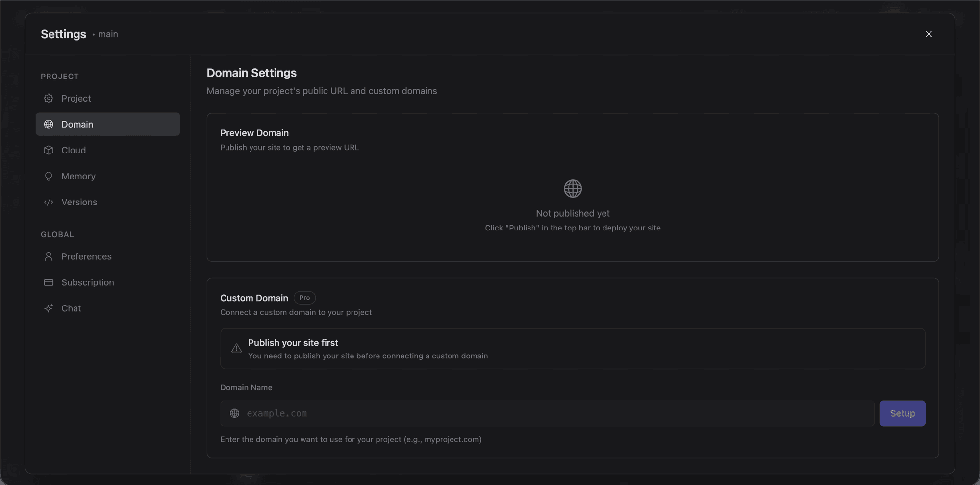980x485 pixels.
Task: Click the Chat sparkle icon
Action: point(49,308)
